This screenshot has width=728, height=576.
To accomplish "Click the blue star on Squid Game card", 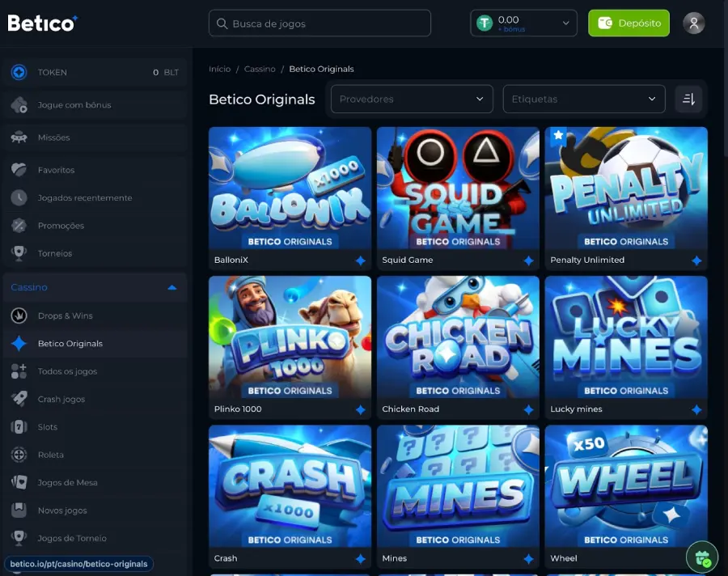I will [528, 260].
